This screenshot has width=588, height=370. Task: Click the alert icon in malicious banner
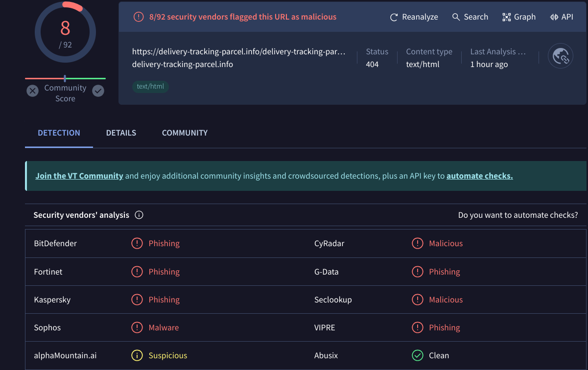click(x=139, y=17)
